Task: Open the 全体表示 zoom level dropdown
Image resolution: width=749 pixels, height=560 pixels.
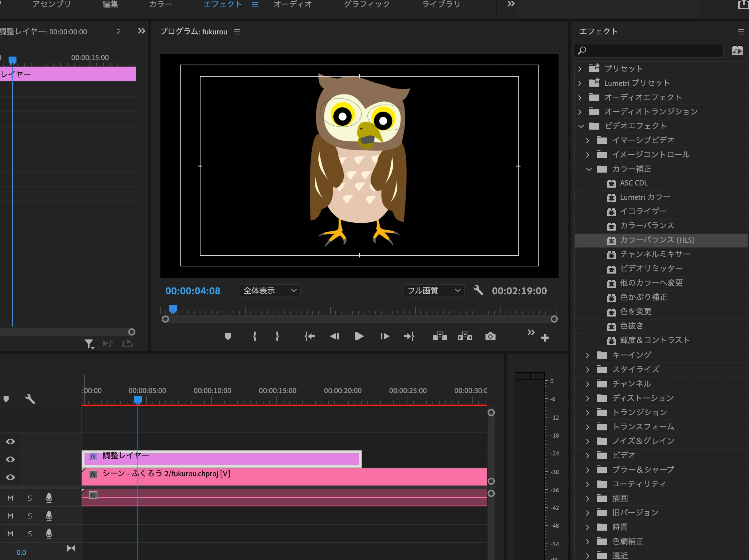Action: tap(269, 290)
